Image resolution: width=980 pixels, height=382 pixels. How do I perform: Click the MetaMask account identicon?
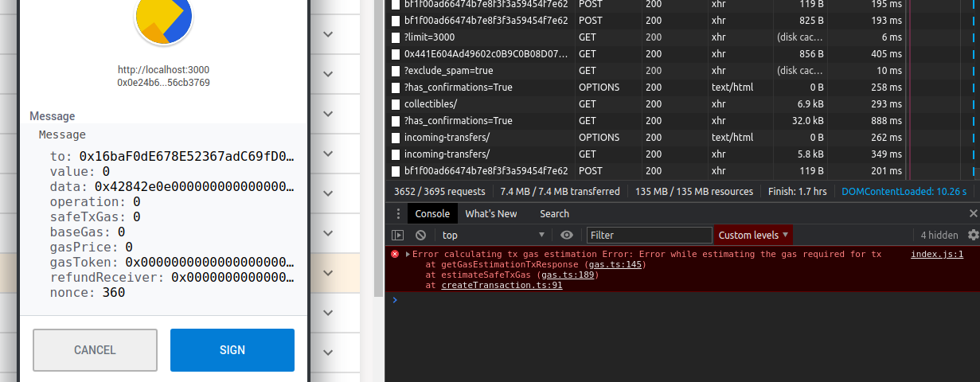(164, 16)
